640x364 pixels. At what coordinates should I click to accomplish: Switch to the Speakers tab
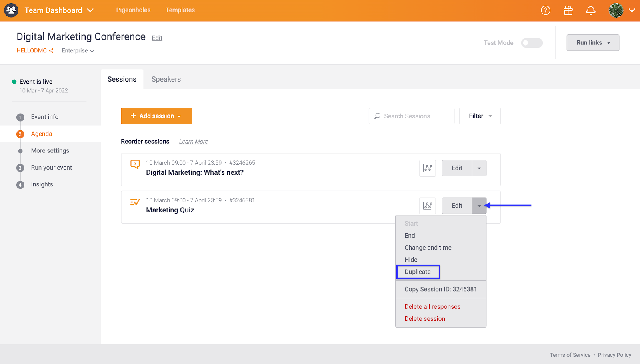click(166, 79)
